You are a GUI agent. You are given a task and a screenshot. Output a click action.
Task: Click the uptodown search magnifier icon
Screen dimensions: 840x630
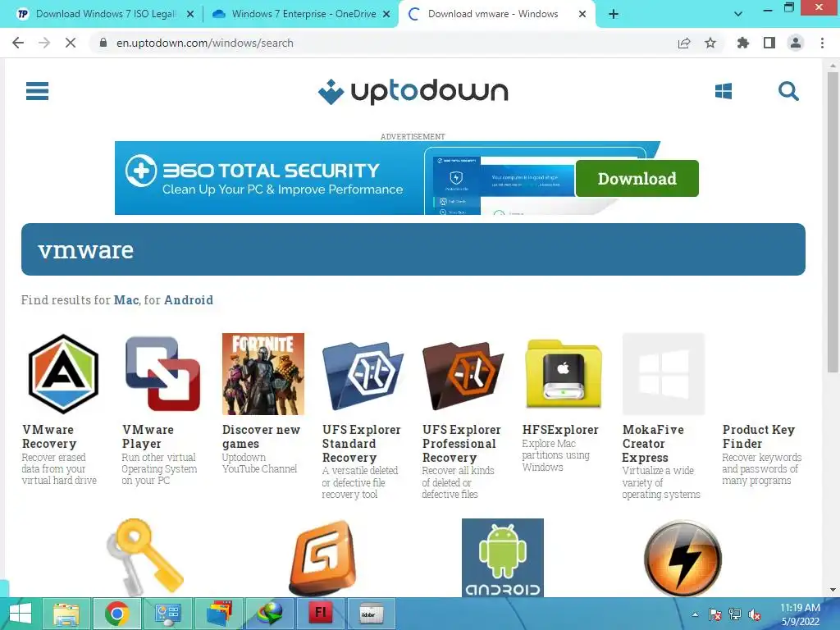[788, 91]
